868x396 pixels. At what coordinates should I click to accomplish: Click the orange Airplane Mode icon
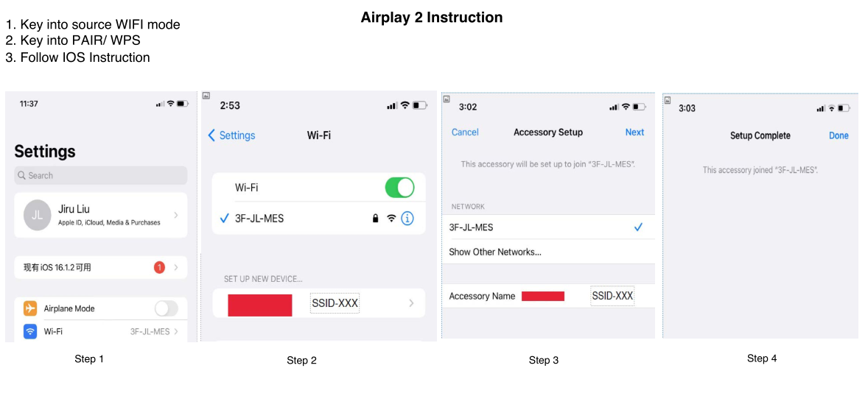(30, 308)
